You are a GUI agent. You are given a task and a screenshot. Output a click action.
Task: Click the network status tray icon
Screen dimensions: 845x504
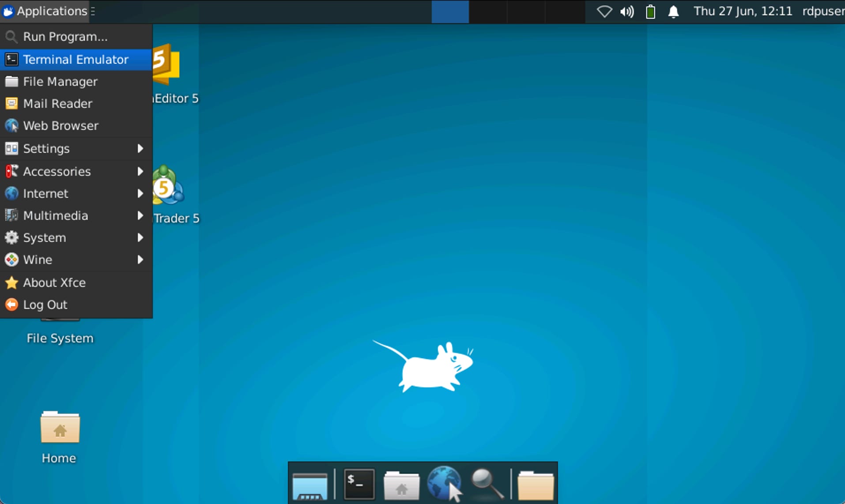[604, 11]
